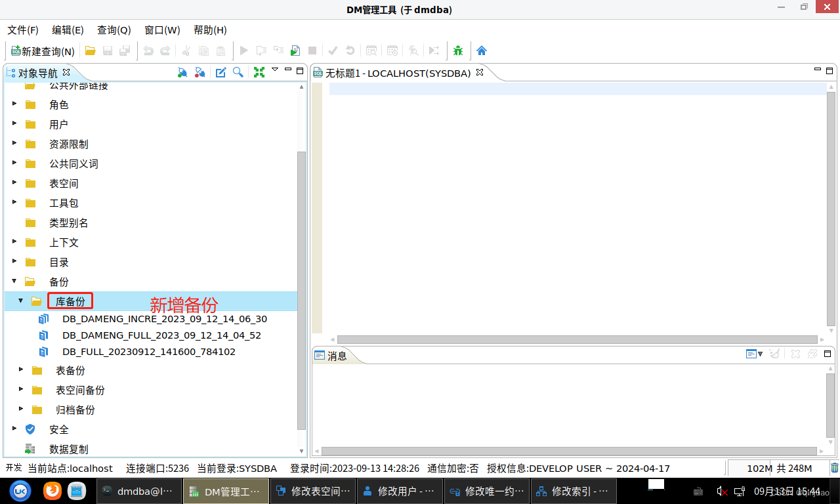The height and width of the screenshot is (504, 840).
Task: Expand the 表备份 tree node
Action: [21, 369]
